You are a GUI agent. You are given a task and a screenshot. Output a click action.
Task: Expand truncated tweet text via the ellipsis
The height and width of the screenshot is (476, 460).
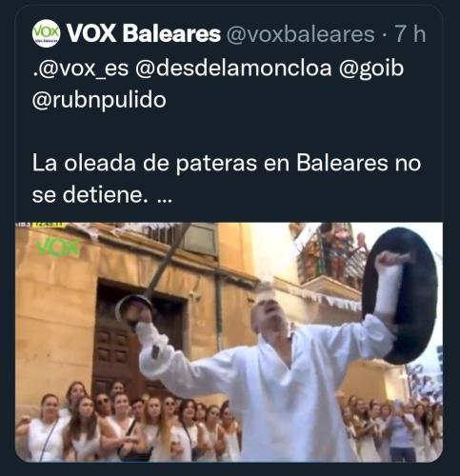165,199
